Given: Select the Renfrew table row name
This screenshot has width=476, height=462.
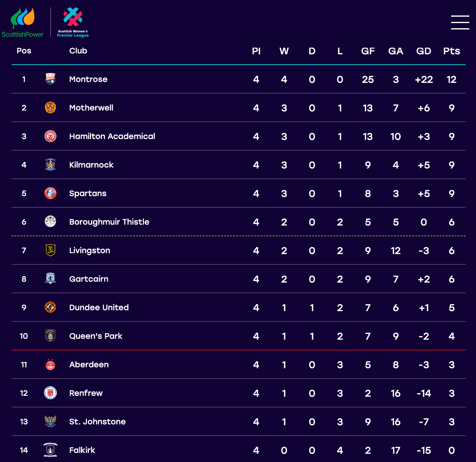Looking at the screenshot, I should (86, 393).
